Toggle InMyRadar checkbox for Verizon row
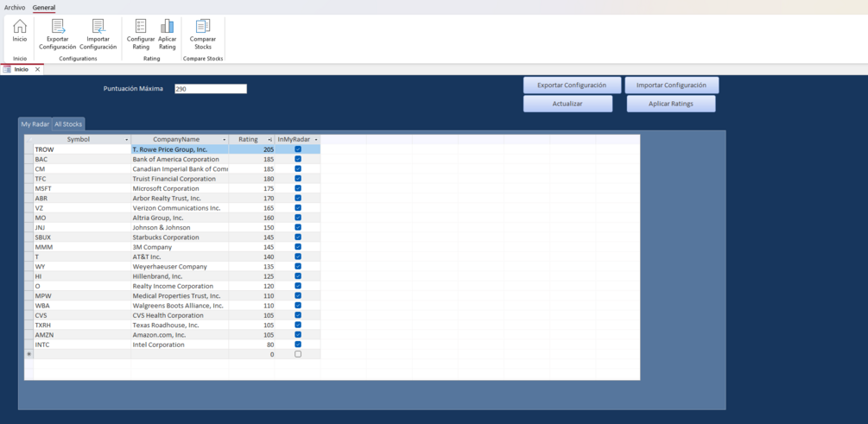The width and height of the screenshot is (868, 424). coord(298,207)
